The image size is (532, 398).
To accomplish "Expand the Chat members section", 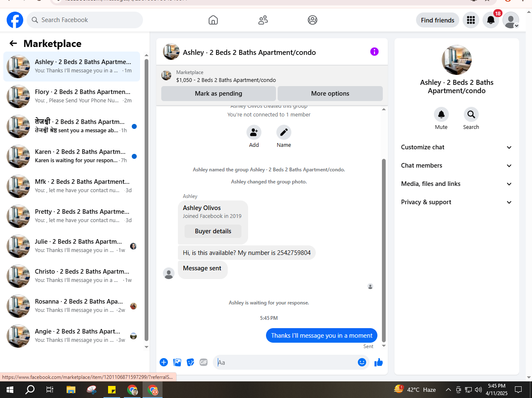I will point(456,166).
